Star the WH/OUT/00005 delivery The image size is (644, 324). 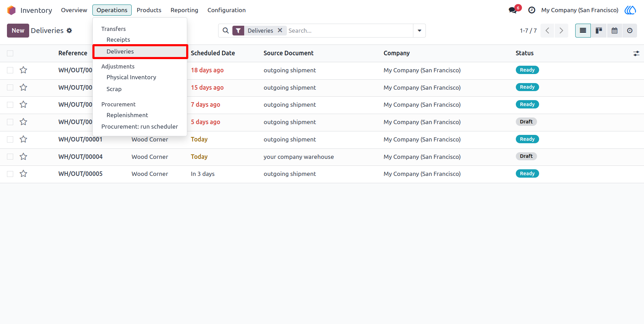(23, 174)
